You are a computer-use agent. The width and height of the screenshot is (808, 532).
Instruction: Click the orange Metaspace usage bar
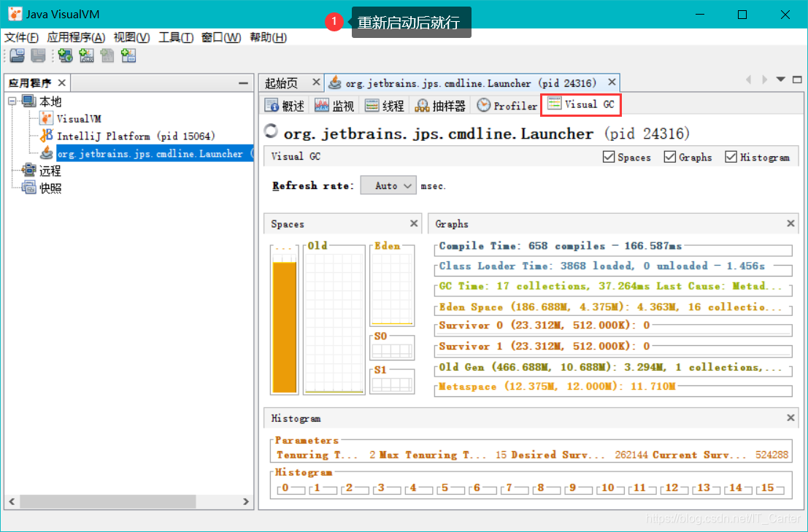(x=285, y=328)
